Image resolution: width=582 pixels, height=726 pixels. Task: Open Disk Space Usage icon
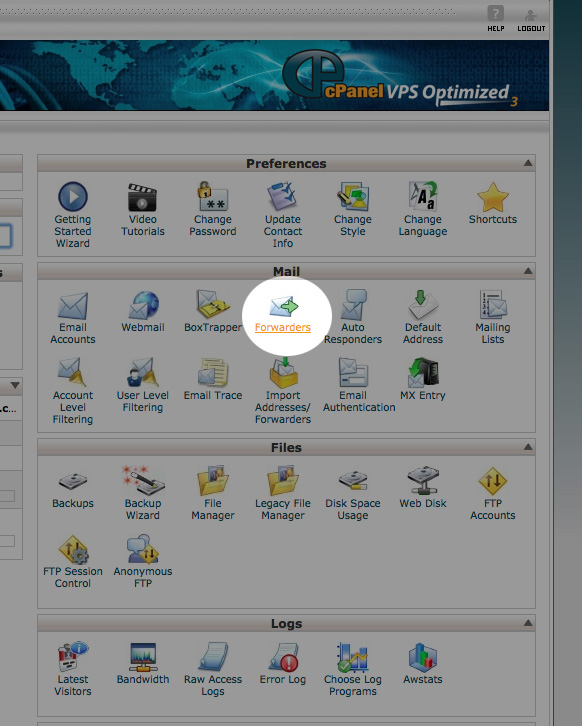point(353,481)
